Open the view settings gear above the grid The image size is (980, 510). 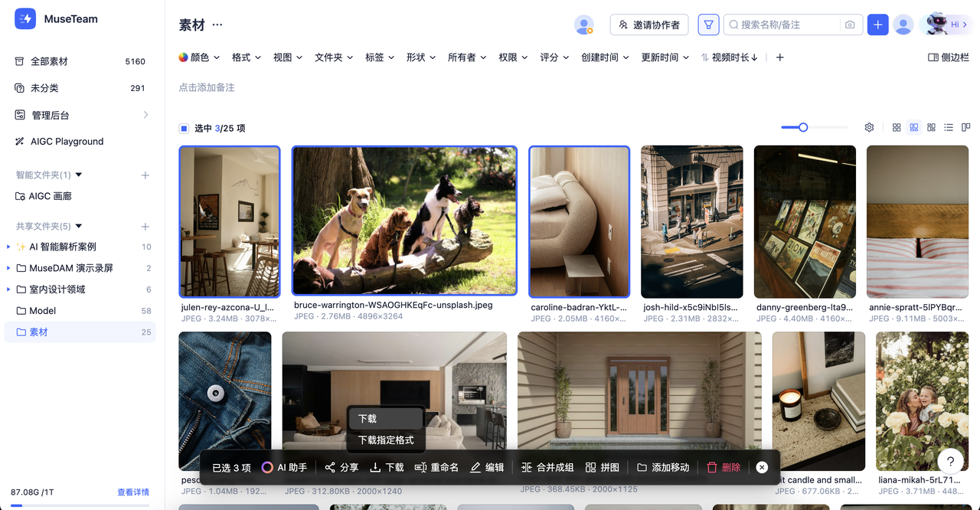[869, 127]
